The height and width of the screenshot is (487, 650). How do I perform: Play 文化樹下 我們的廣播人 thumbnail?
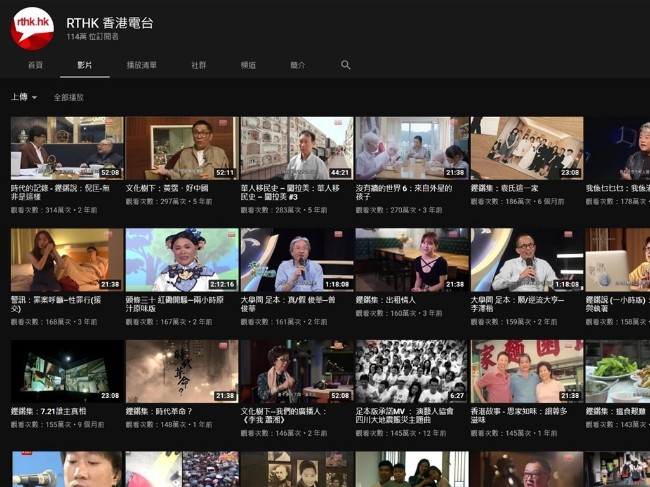coord(297,371)
